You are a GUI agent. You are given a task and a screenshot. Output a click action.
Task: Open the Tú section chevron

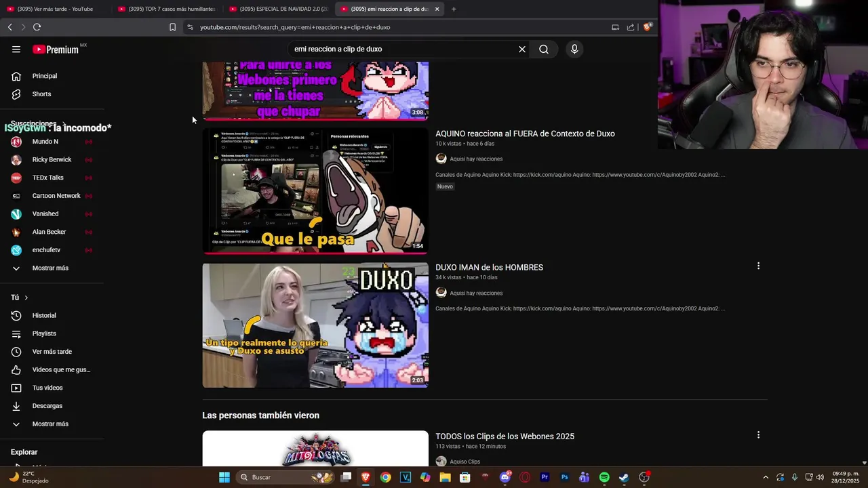coord(26,298)
